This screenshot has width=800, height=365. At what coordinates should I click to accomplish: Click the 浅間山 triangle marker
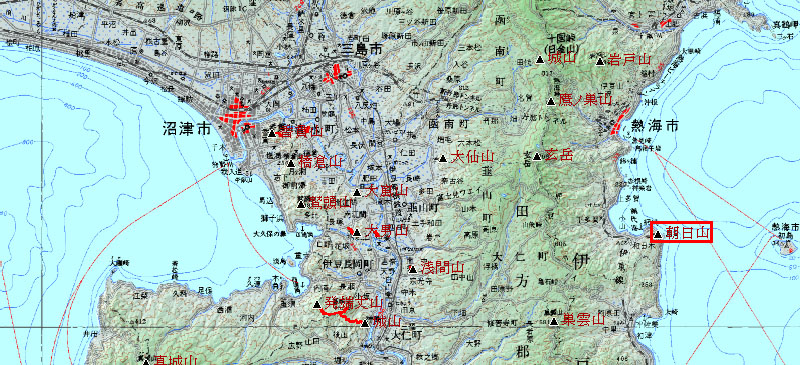413,269
